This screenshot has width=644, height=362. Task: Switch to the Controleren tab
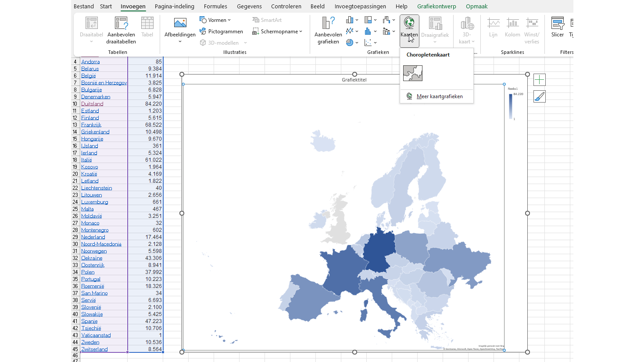point(286,6)
